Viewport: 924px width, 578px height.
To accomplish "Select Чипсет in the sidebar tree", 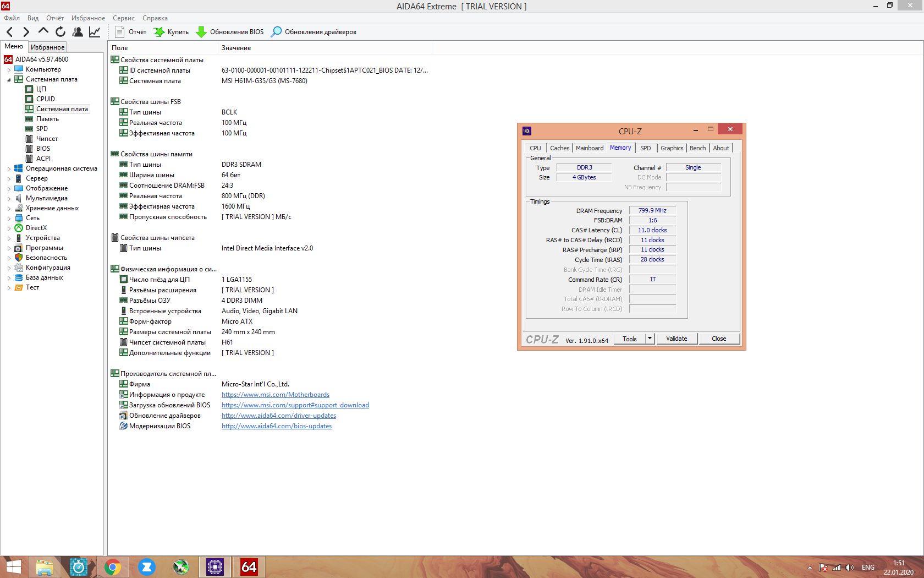I will 47,139.
